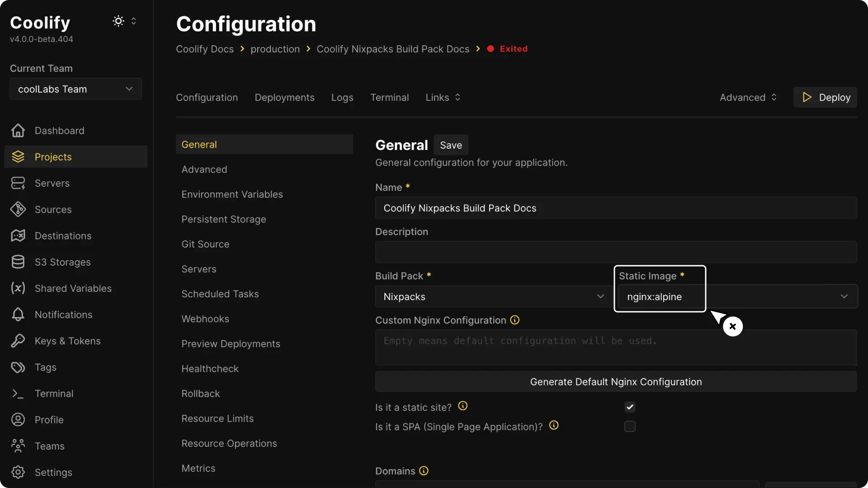Click the Notifications bell icon
868x488 pixels.
click(18, 314)
